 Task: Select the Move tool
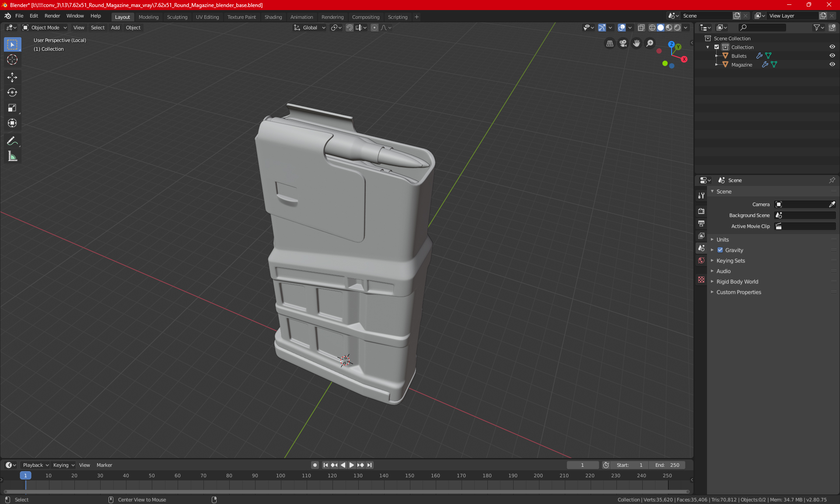click(x=12, y=77)
